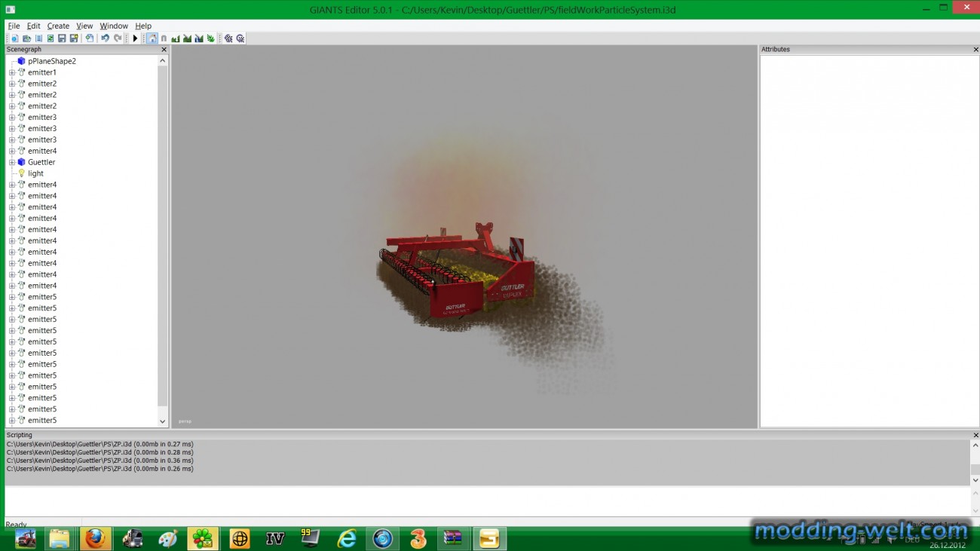Screen dimensions: 980x551
Task: Click the last spotted-circle toolbar icon
Action: click(x=240, y=38)
